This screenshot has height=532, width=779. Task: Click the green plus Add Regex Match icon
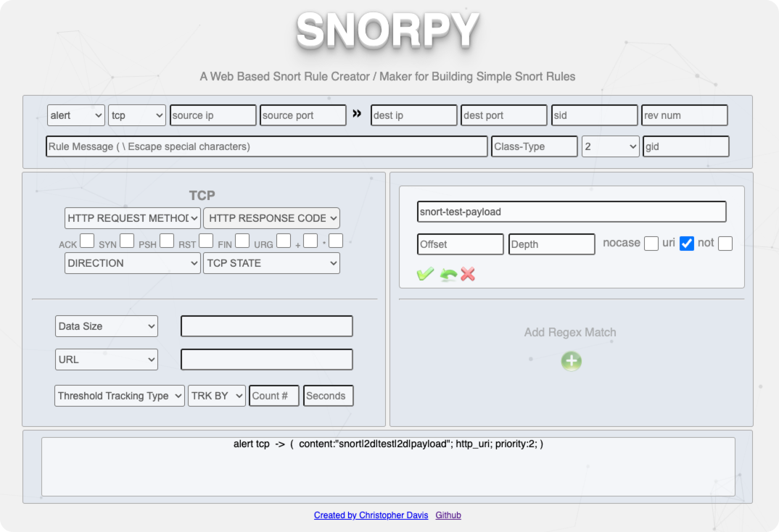571,361
